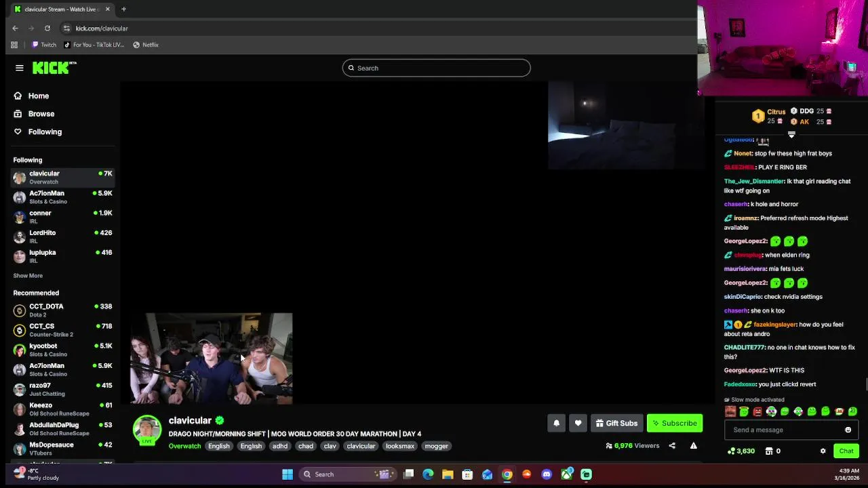Click the webcam overlay in stream
Screen dimensions: 868x488
point(211,358)
